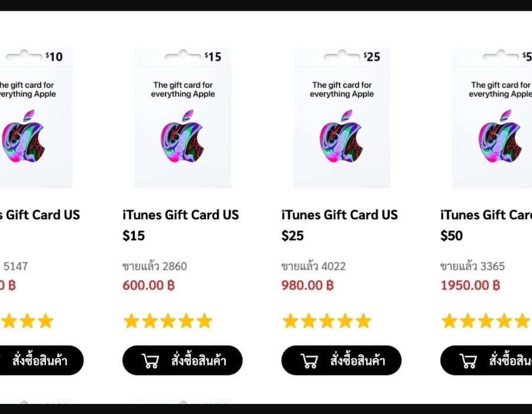Click the 1950.00 ฿ price text
This screenshot has width=532, height=414.
[x=471, y=285]
